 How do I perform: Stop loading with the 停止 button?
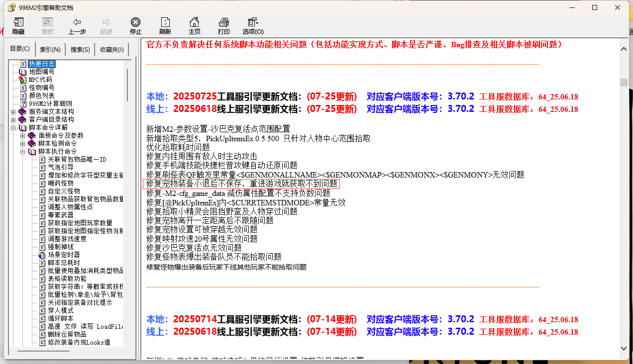[135, 26]
